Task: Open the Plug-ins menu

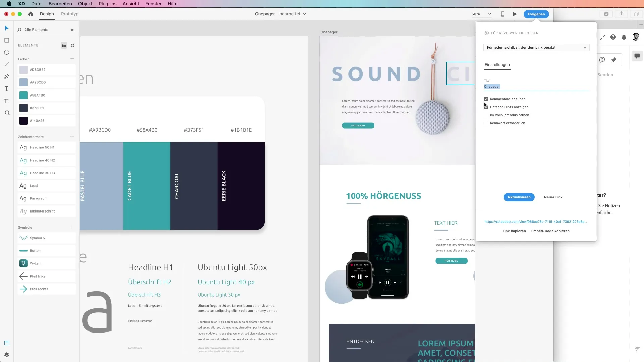Action: tap(108, 4)
